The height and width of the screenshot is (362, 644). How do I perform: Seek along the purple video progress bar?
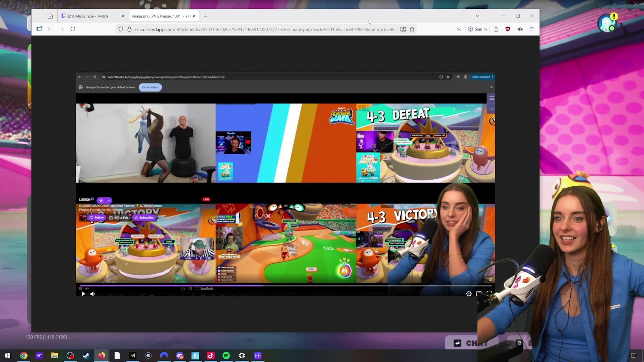285,286
